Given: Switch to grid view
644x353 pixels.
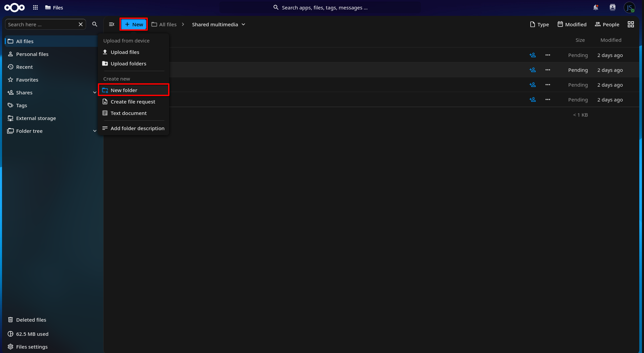Looking at the screenshot, I should pyautogui.click(x=631, y=24).
